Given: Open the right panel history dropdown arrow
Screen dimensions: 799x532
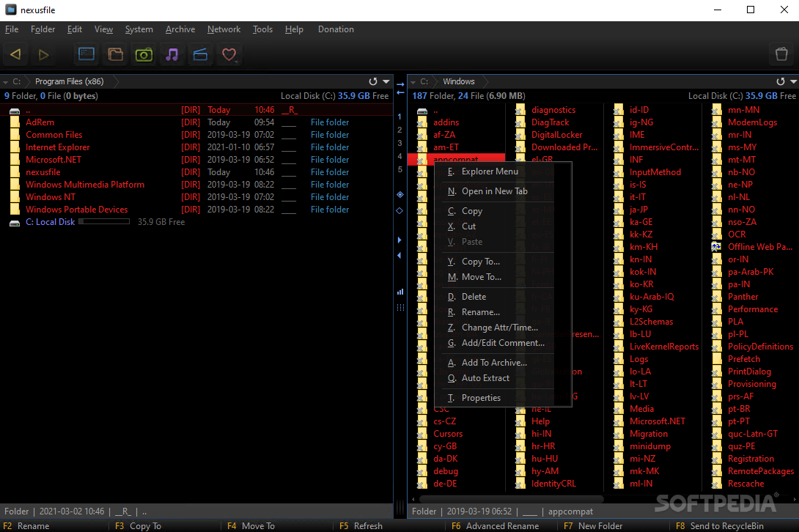Looking at the screenshot, I should (793, 81).
